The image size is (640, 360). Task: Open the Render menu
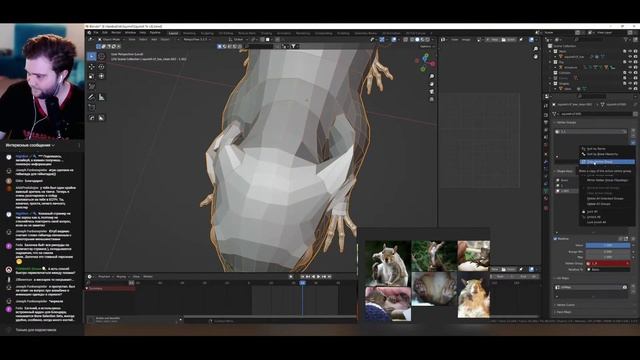116,33
